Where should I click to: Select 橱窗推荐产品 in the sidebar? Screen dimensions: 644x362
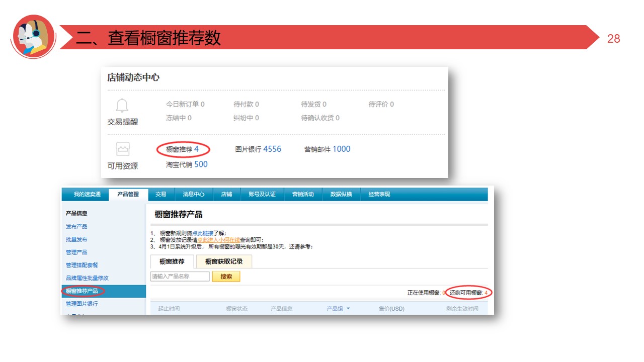(x=82, y=291)
